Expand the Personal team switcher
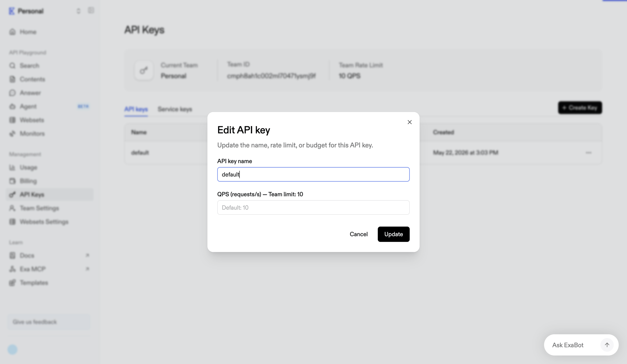 [78, 11]
